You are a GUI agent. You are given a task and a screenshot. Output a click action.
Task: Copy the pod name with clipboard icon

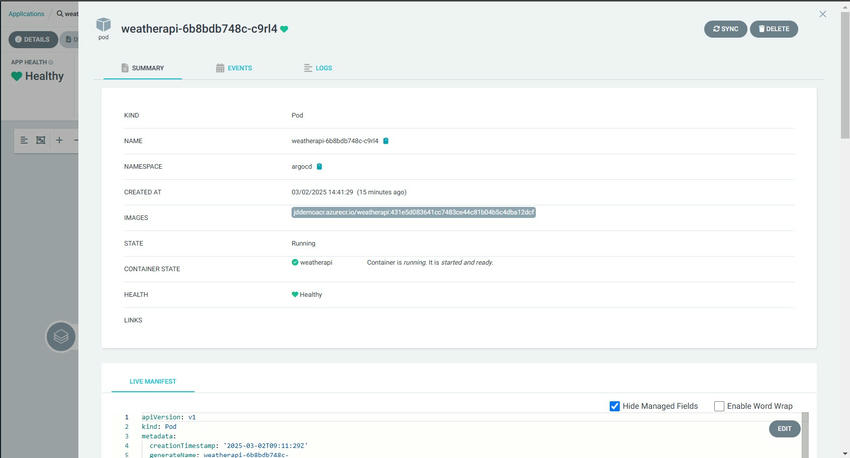click(386, 141)
